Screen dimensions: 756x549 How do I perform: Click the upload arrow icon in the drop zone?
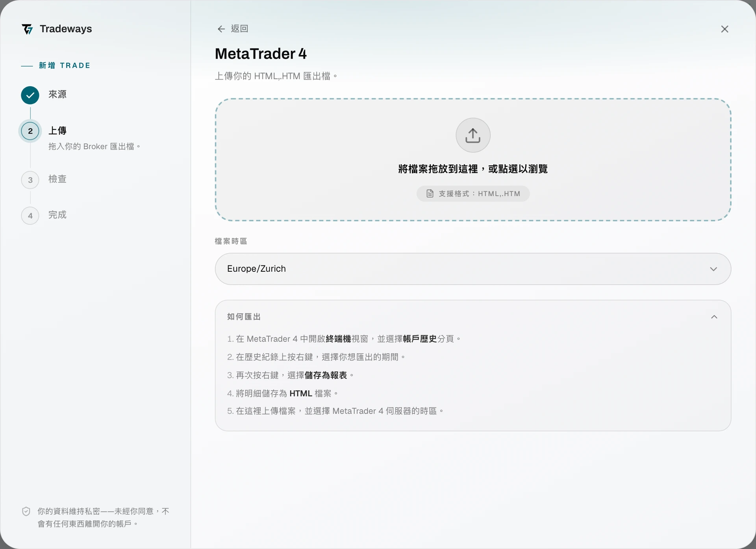[473, 135]
